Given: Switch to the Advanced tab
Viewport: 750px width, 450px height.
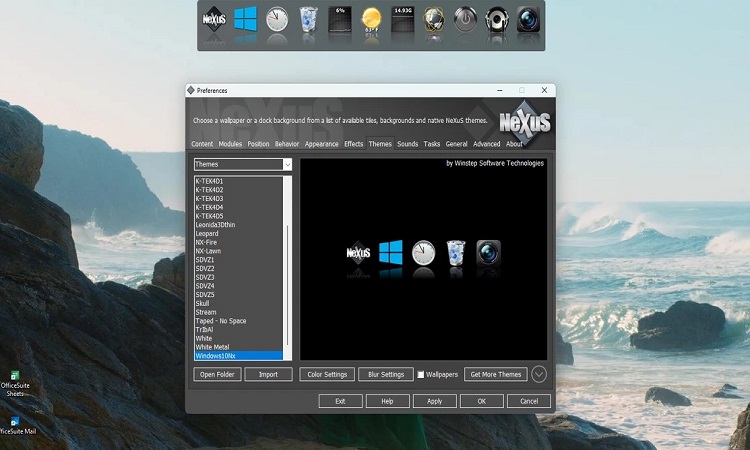Looking at the screenshot, I should [x=486, y=144].
